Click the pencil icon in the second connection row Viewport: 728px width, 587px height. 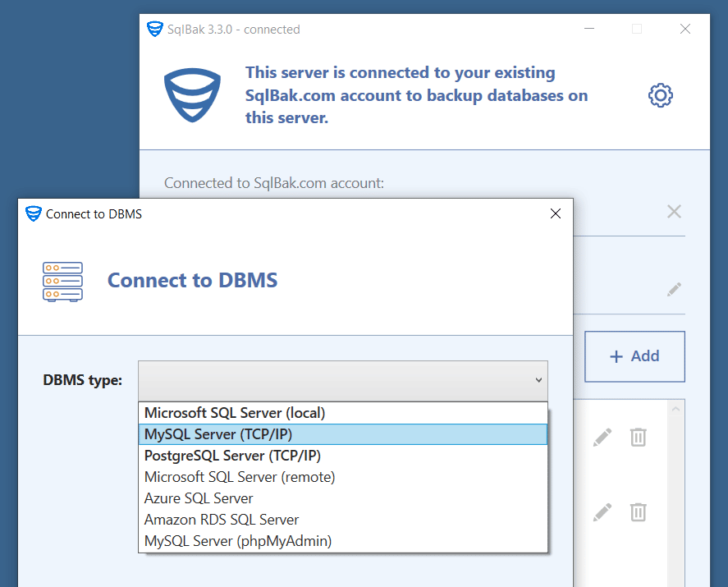tap(602, 512)
